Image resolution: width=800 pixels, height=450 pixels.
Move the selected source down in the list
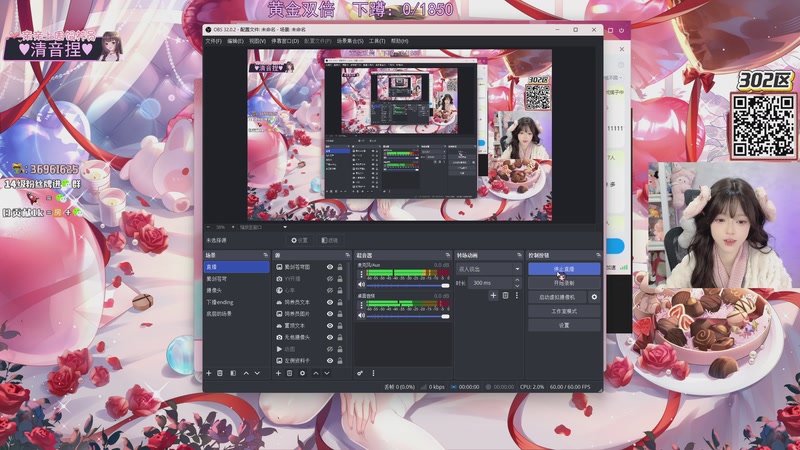click(327, 373)
